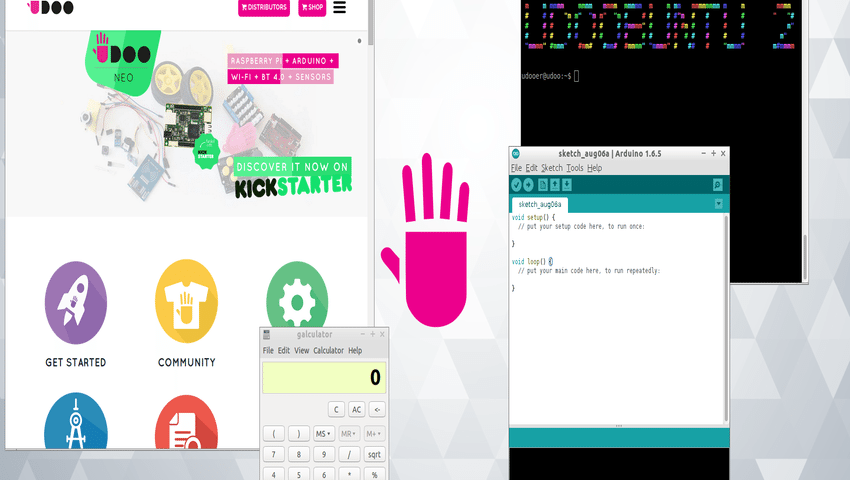The image size is (850, 480).
Task: Click the sqrt key in calculator
Action: (374, 455)
